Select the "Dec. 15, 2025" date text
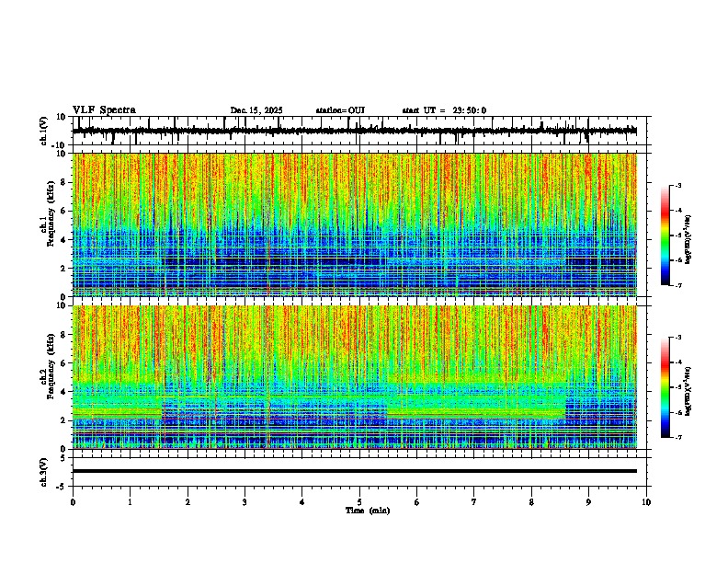 click(256, 110)
